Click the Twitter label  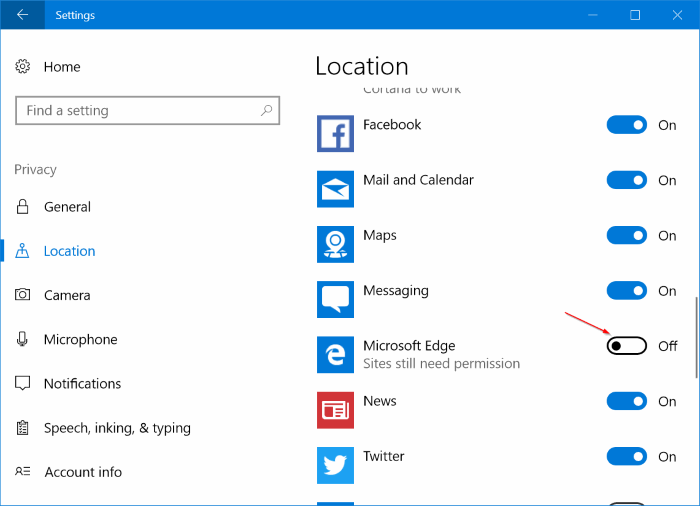click(x=383, y=456)
